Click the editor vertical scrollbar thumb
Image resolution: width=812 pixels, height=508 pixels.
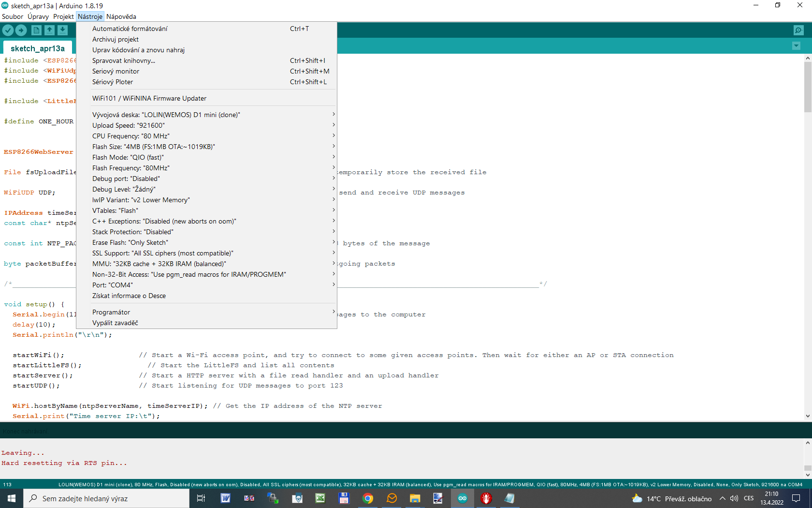(808, 87)
